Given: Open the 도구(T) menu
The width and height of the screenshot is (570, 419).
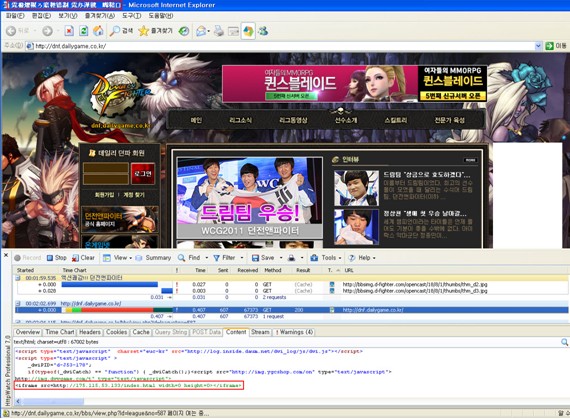Looking at the screenshot, I should (x=131, y=16).
